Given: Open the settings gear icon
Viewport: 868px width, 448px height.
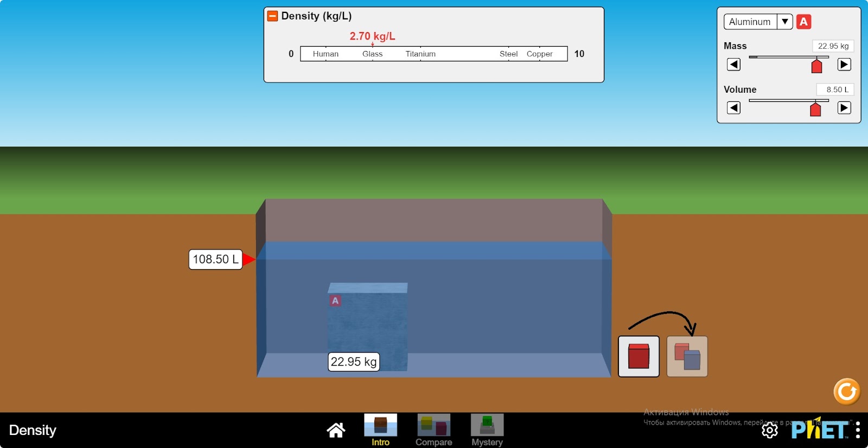Looking at the screenshot, I should (x=770, y=430).
